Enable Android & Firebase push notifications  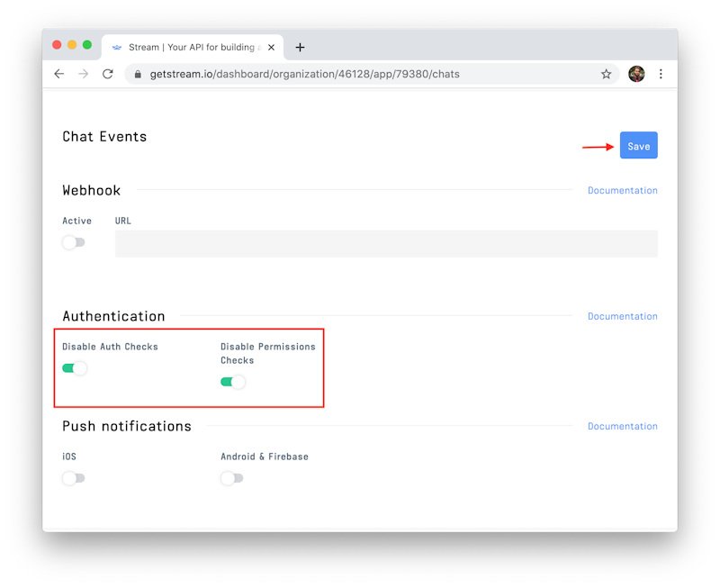[231, 478]
